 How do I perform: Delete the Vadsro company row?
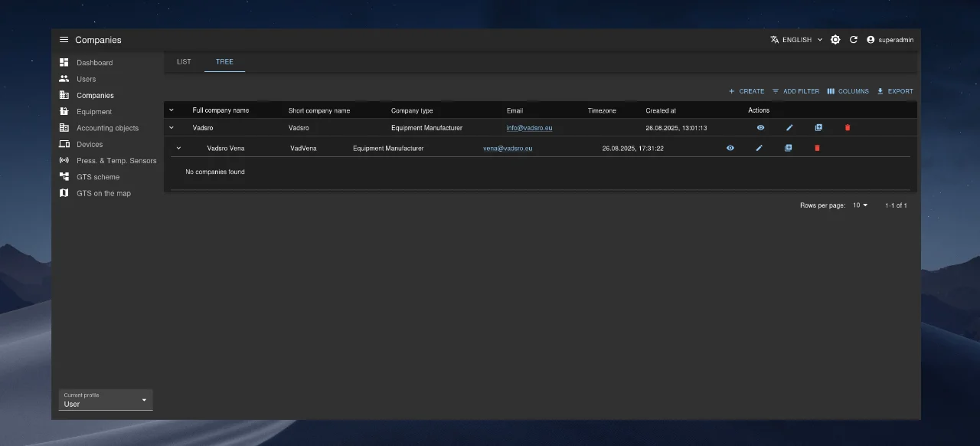(x=848, y=128)
